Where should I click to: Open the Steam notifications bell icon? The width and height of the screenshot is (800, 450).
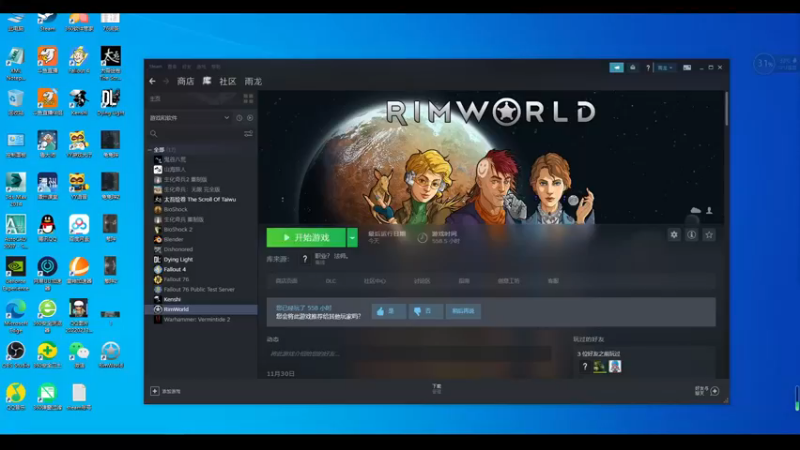(633, 67)
